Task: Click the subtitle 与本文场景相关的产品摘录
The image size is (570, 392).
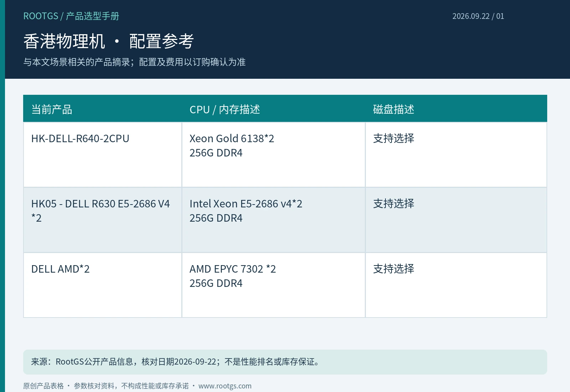Action: (x=77, y=62)
